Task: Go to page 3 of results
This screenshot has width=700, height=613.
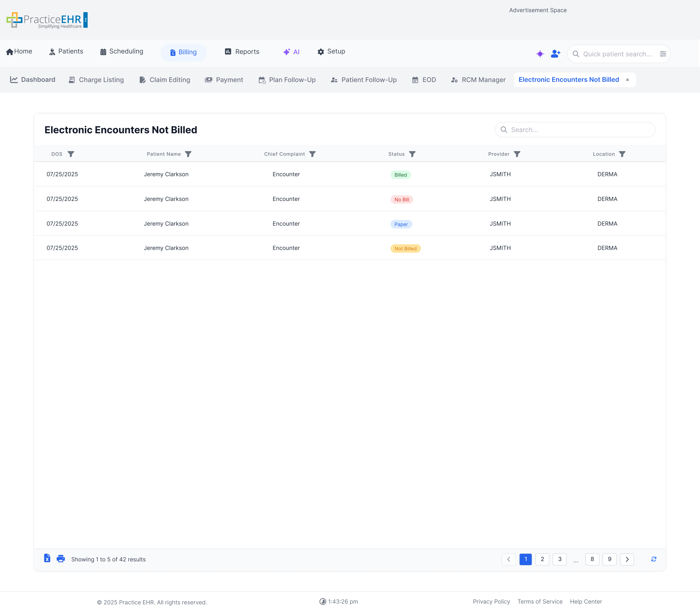Action: coord(560,559)
